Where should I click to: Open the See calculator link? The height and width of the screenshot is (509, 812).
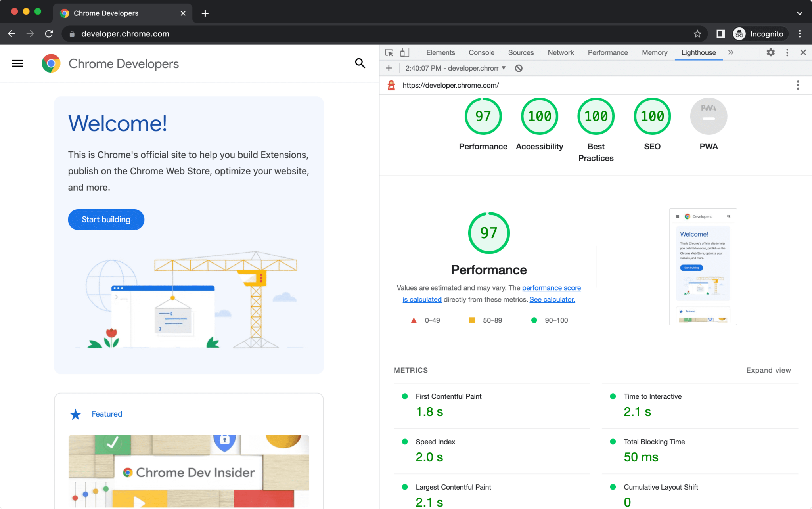(x=552, y=299)
